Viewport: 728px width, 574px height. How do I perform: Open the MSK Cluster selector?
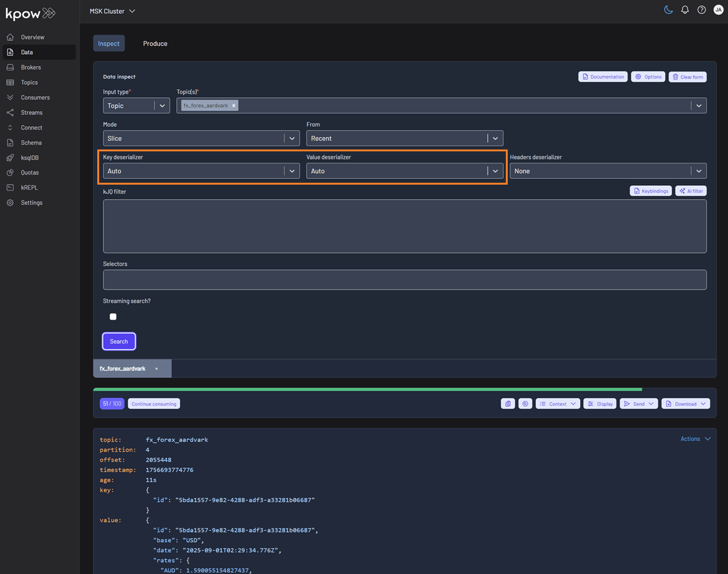coord(112,11)
